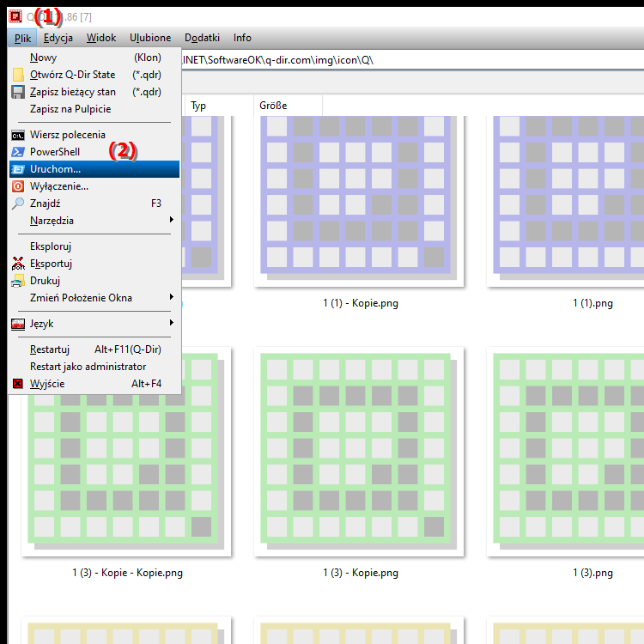Click the PowerShell icon in the menu

(18, 152)
